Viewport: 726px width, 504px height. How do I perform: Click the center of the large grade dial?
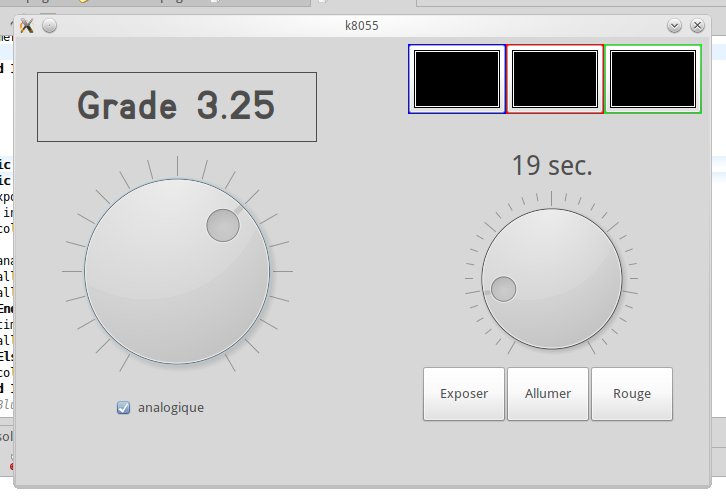(x=177, y=272)
